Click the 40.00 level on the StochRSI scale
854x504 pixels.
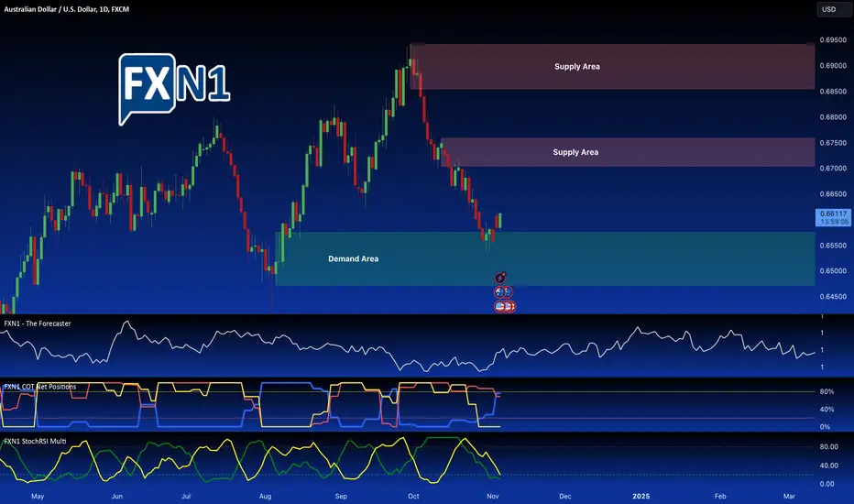(829, 466)
